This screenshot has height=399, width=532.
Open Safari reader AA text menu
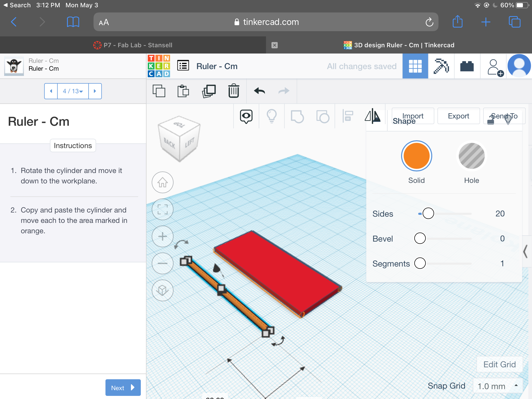click(104, 22)
